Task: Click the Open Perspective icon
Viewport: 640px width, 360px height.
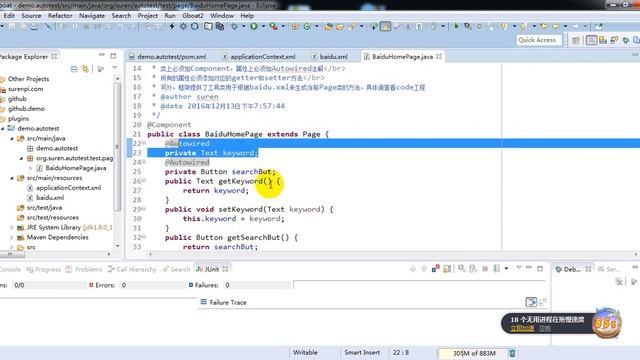Action: pos(576,40)
